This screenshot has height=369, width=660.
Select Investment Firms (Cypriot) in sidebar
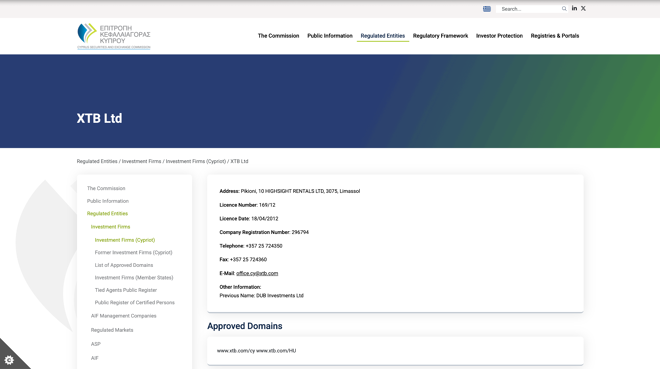[x=125, y=240]
